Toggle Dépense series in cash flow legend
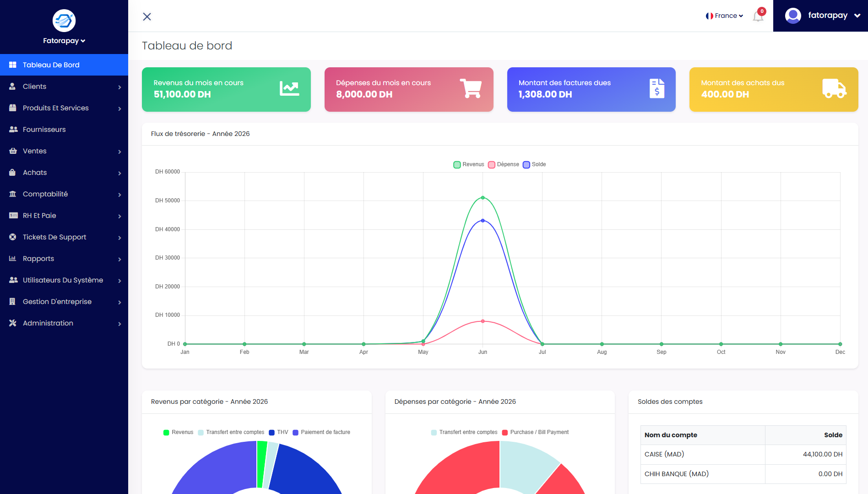The height and width of the screenshot is (494, 868). coord(504,164)
